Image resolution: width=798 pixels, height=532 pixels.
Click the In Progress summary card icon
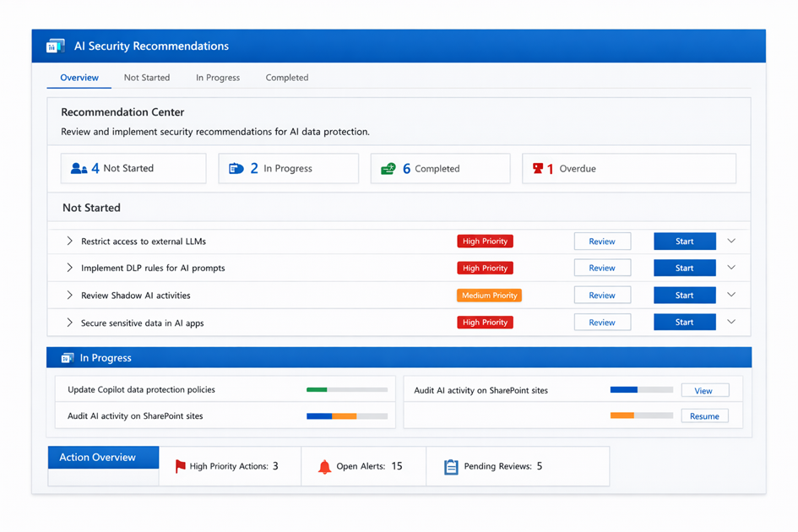tap(236, 169)
